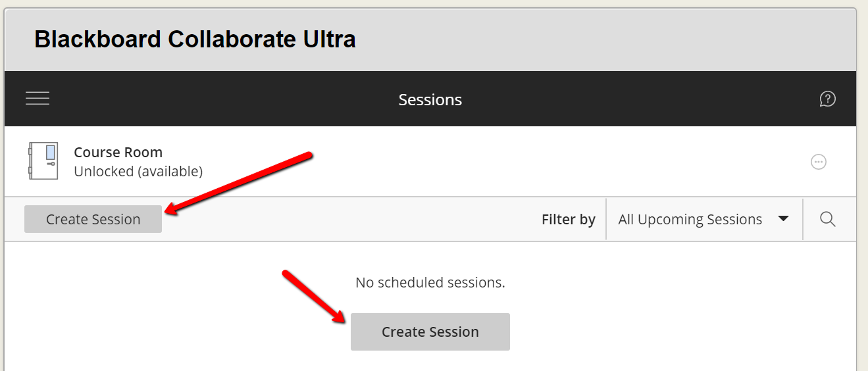
Task: Click the search magnifier icon
Action: click(828, 219)
